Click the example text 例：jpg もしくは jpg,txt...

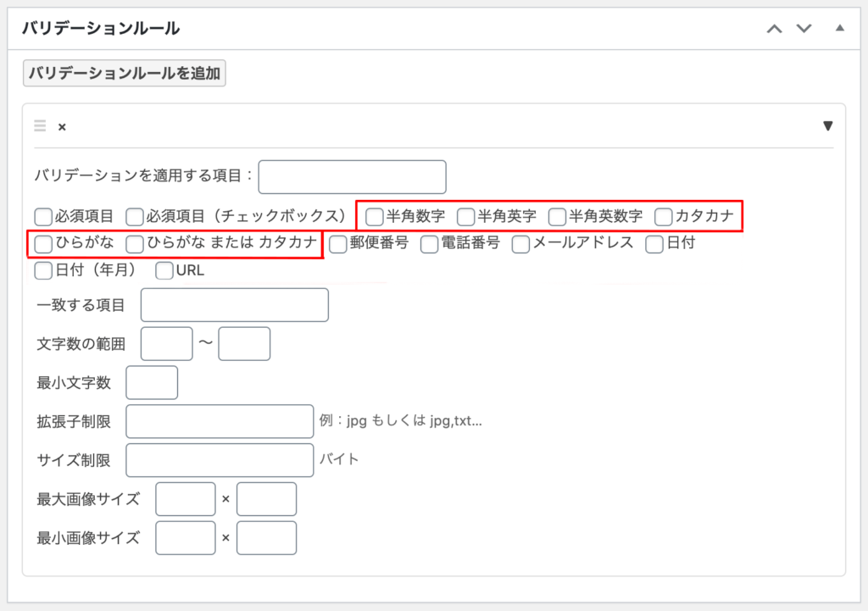point(401,420)
